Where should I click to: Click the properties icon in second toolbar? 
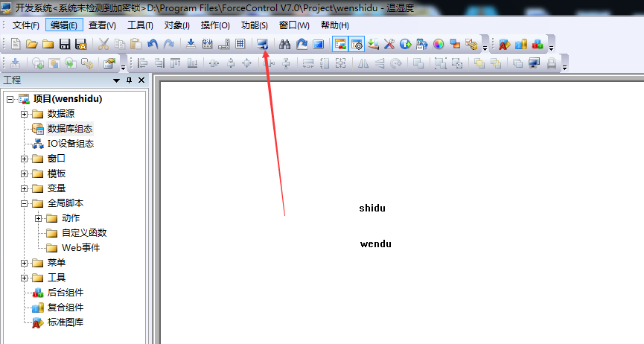pos(109,63)
